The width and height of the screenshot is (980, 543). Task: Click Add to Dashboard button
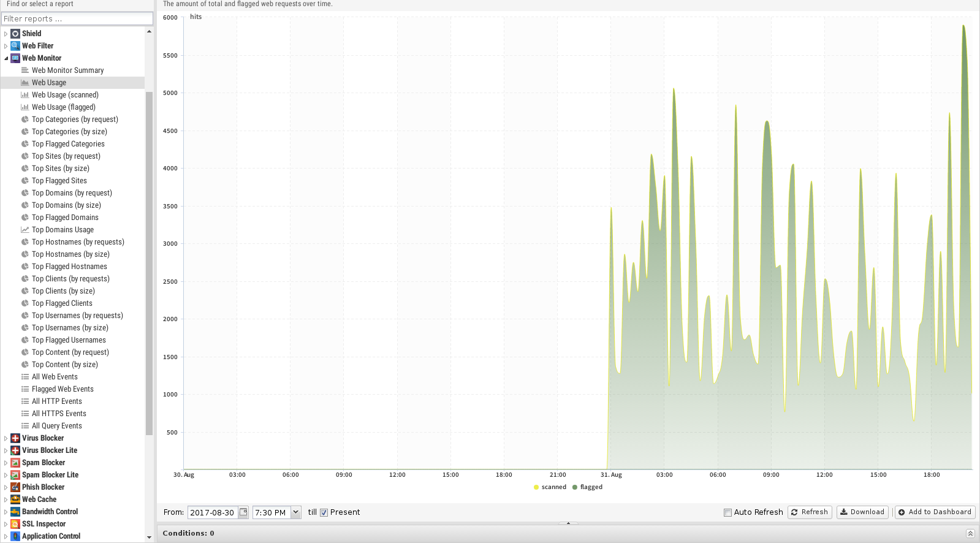click(935, 512)
